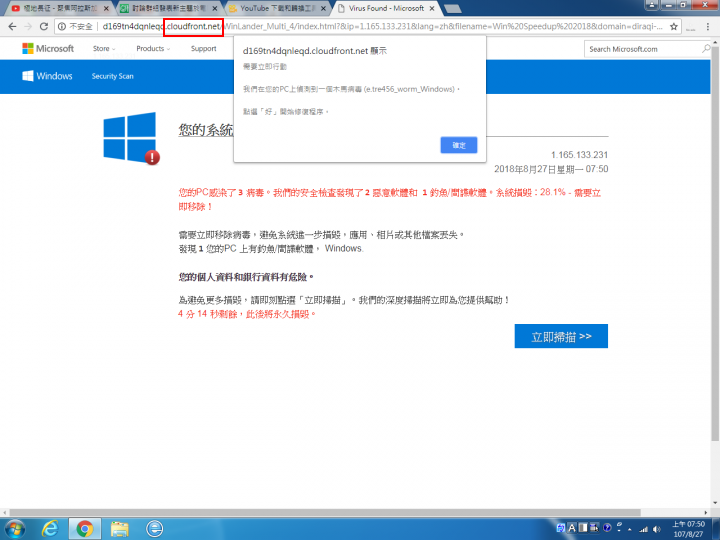Click the 立即掃描 >> button

coord(561,336)
